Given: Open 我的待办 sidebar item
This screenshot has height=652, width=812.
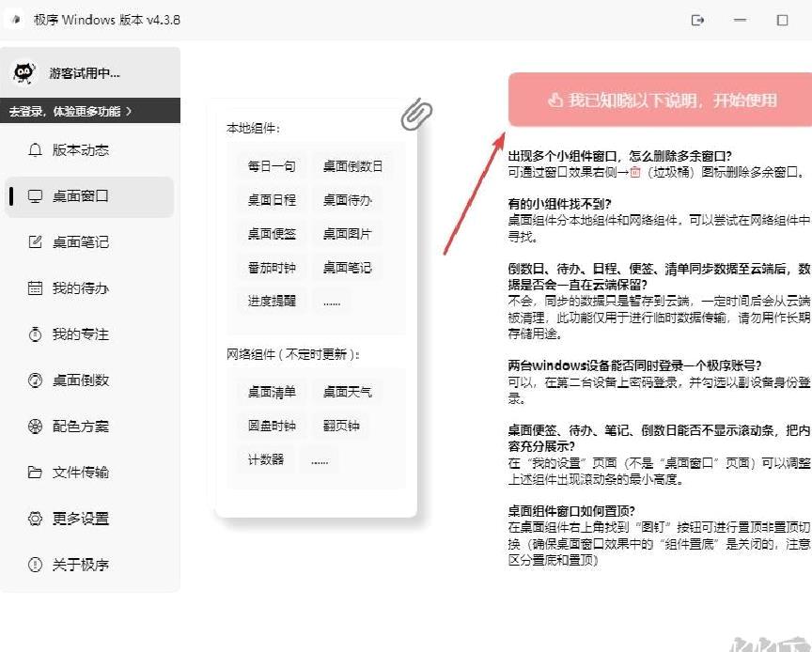Looking at the screenshot, I should 80,287.
